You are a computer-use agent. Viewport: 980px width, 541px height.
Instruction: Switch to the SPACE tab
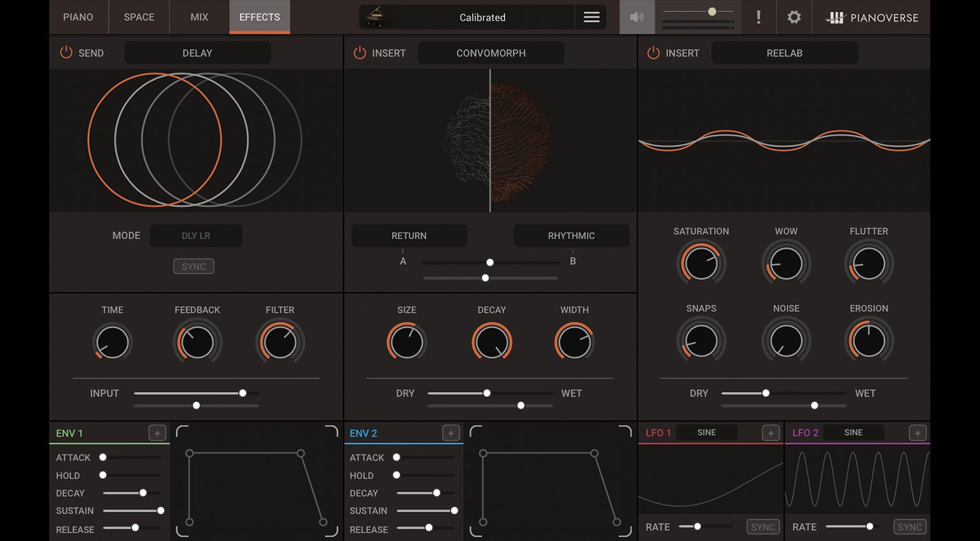tap(139, 17)
